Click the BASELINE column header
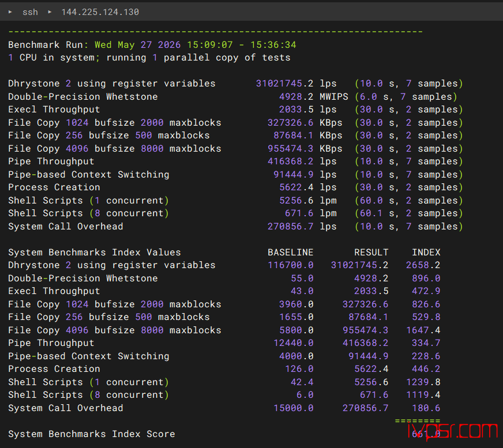 click(290, 253)
